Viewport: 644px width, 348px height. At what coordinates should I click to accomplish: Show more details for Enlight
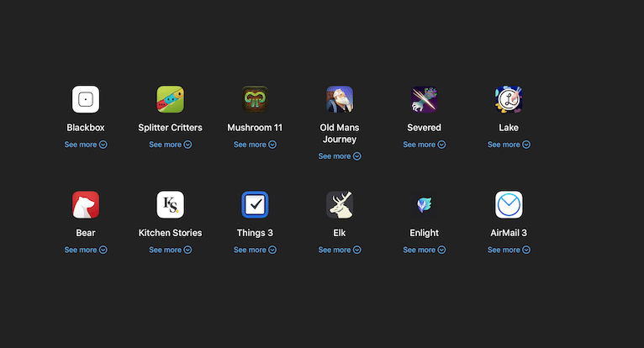[x=424, y=250]
